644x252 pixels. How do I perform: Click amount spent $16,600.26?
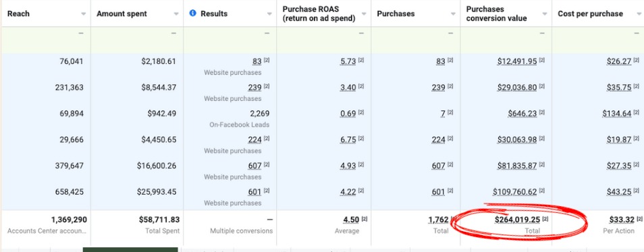click(157, 166)
